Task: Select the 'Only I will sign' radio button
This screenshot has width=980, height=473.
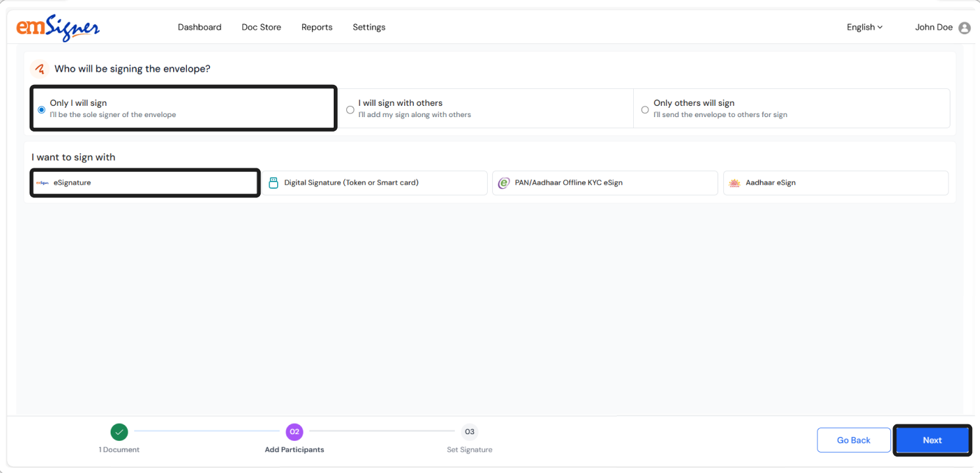Action: click(x=41, y=110)
